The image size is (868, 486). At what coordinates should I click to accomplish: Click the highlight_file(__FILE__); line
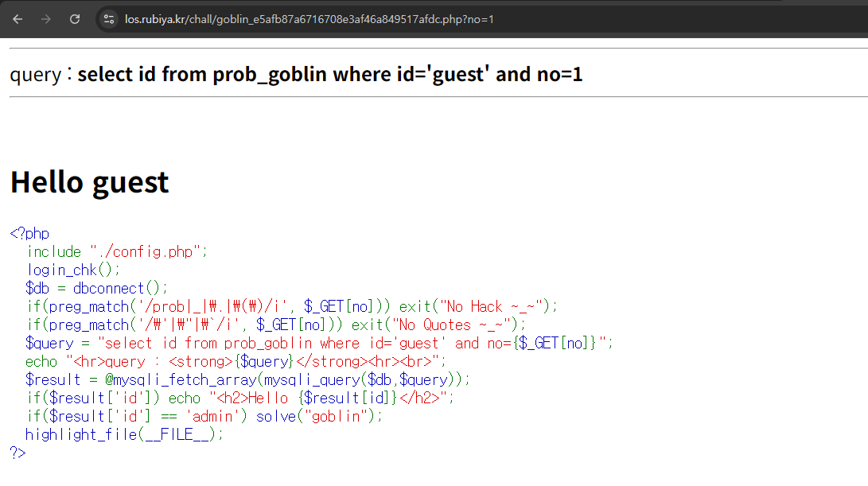click(124, 434)
